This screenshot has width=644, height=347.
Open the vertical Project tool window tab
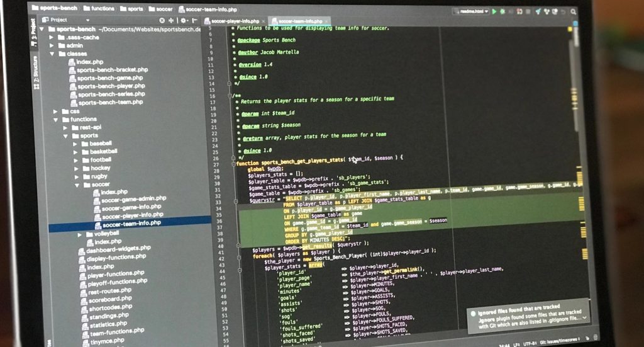pyautogui.click(x=33, y=32)
